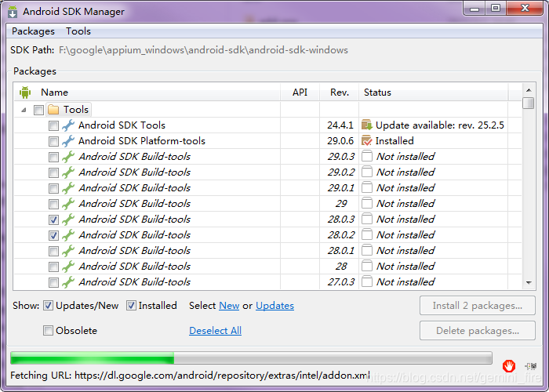
Task: Click the API column header
Action: click(300, 93)
